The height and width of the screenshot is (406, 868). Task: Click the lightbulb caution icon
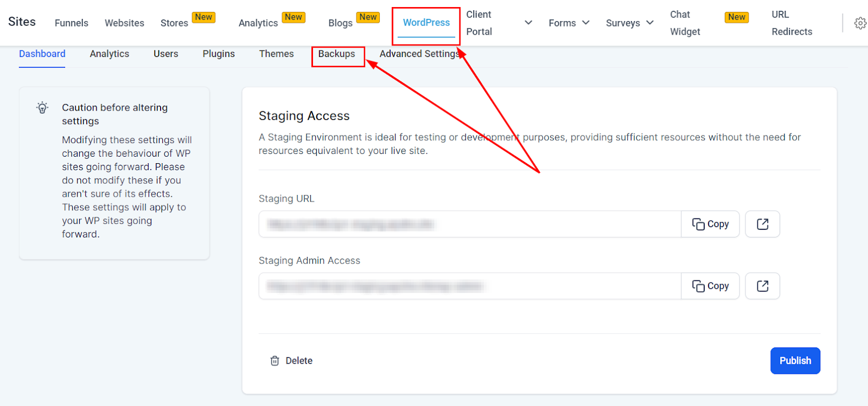42,107
